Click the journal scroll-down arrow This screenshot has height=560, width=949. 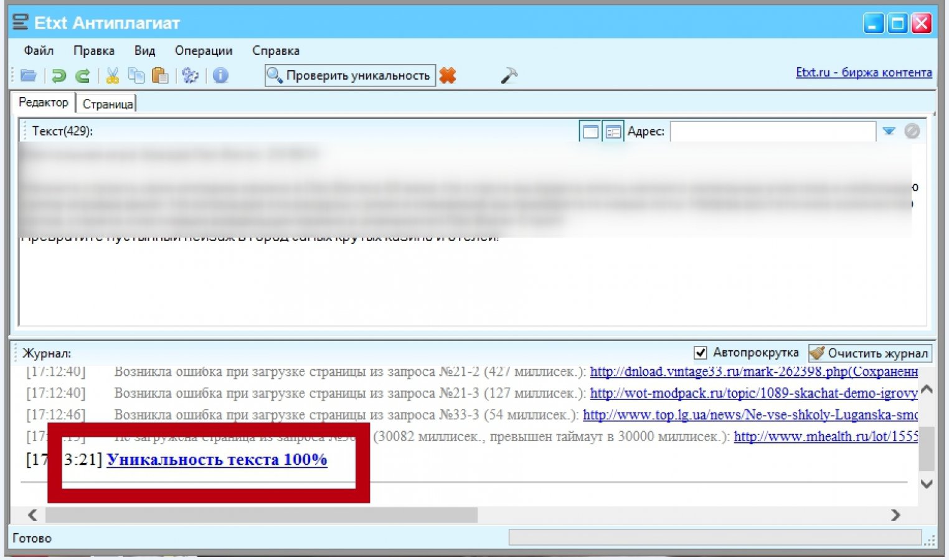click(927, 483)
